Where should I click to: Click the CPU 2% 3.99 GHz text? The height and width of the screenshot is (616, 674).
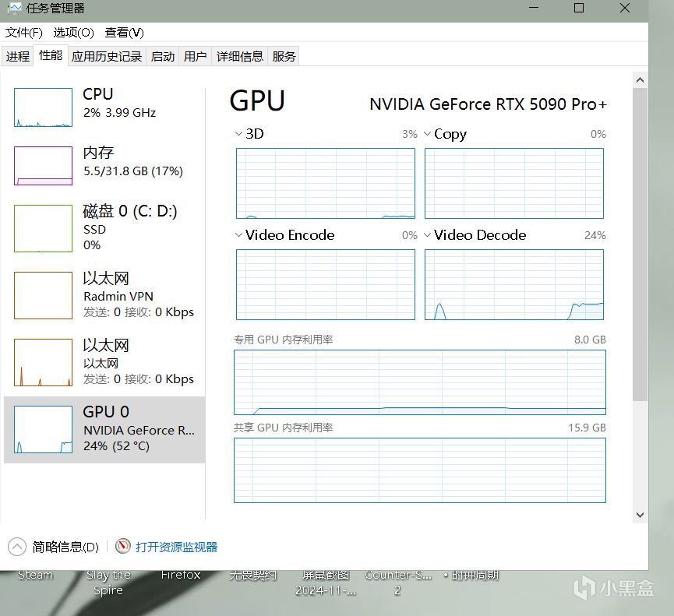click(x=119, y=113)
